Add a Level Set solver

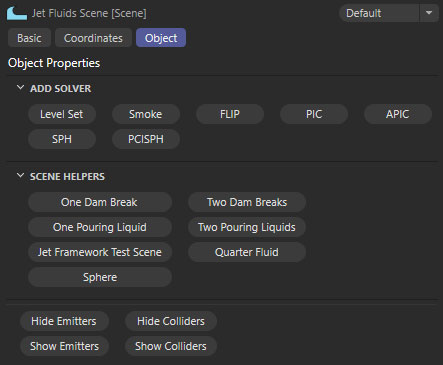click(62, 114)
